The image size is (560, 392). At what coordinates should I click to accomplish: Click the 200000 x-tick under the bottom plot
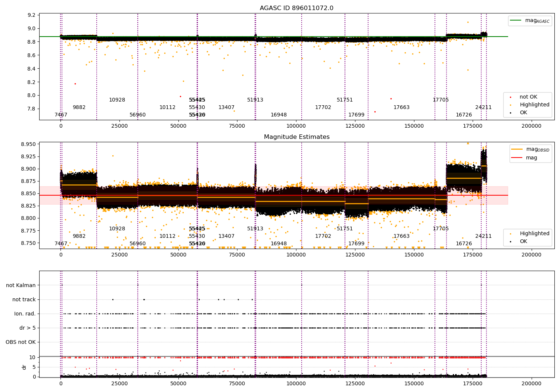[x=531, y=383]
